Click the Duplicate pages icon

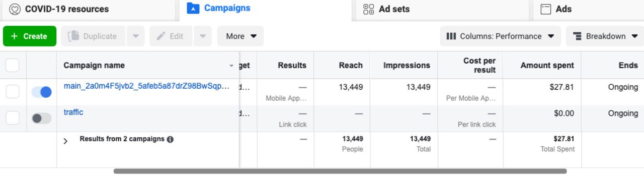coord(73,36)
